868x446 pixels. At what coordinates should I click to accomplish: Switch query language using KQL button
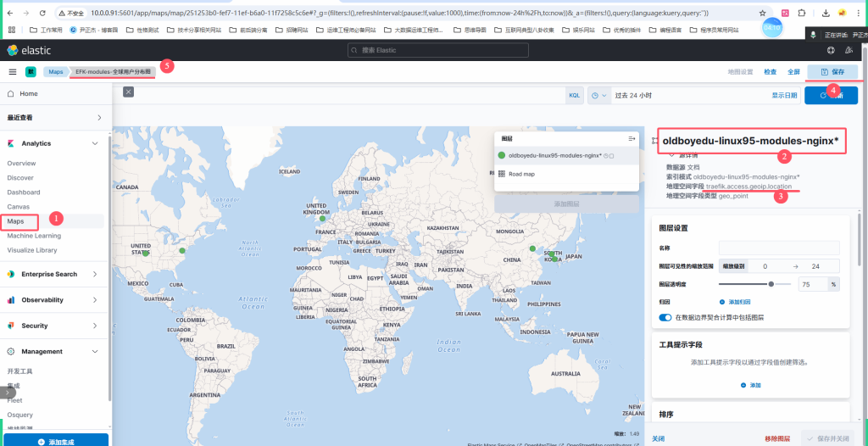(x=575, y=96)
